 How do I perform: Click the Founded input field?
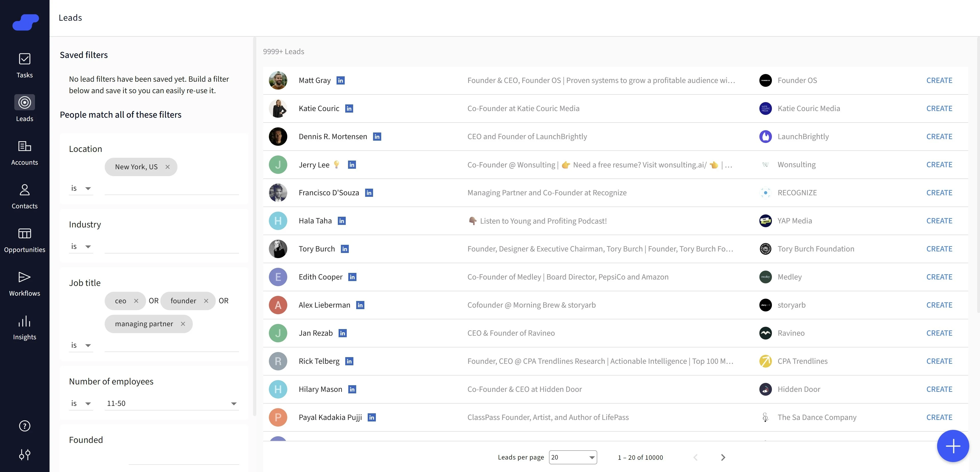tap(184, 458)
